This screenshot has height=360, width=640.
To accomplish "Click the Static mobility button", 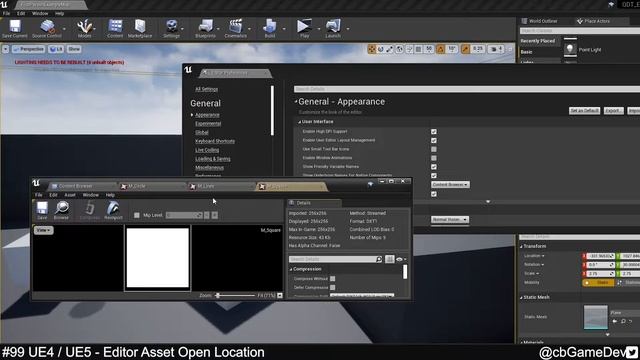I will (598, 282).
